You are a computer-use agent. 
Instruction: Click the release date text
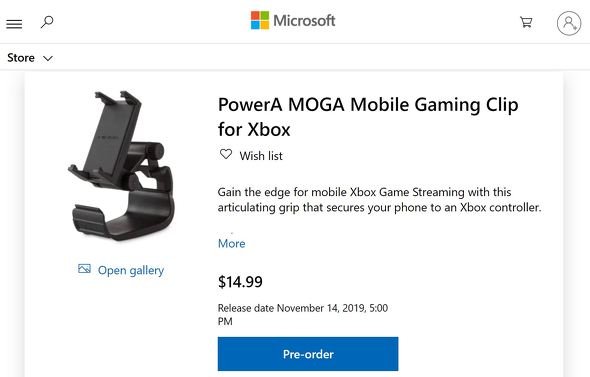click(x=303, y=315)
